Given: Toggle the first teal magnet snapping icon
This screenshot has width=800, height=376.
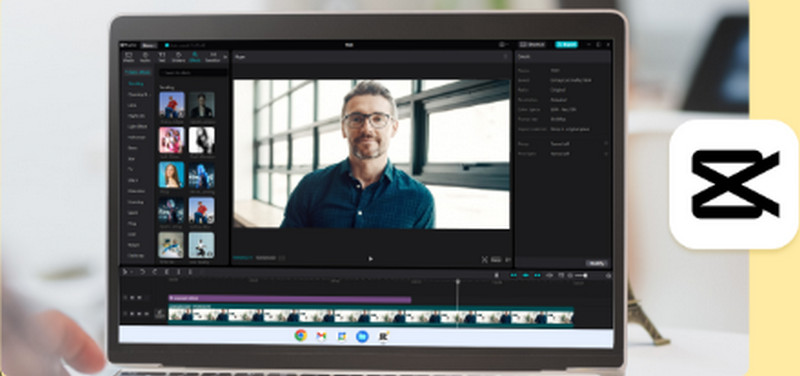Looking at the screenshot, I should tap(514, 275).
